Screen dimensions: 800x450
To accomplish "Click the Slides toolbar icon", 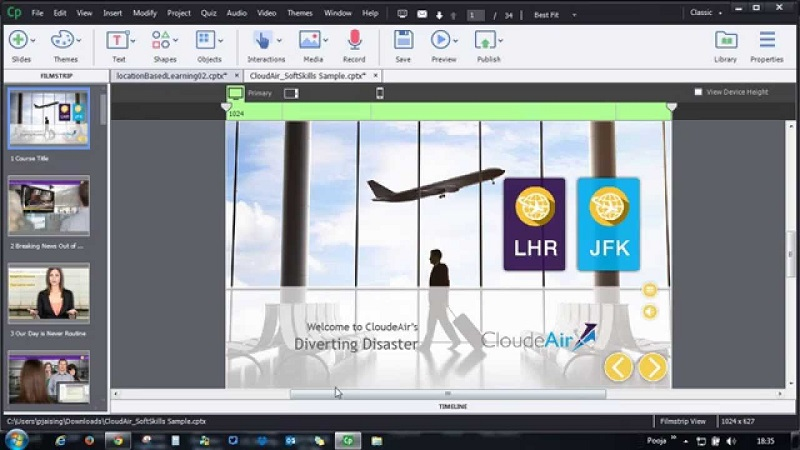I will (x=18, y=40).
